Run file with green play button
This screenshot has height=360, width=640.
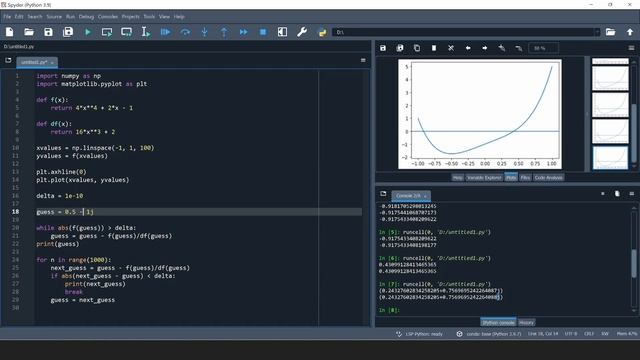click(88, 32)
